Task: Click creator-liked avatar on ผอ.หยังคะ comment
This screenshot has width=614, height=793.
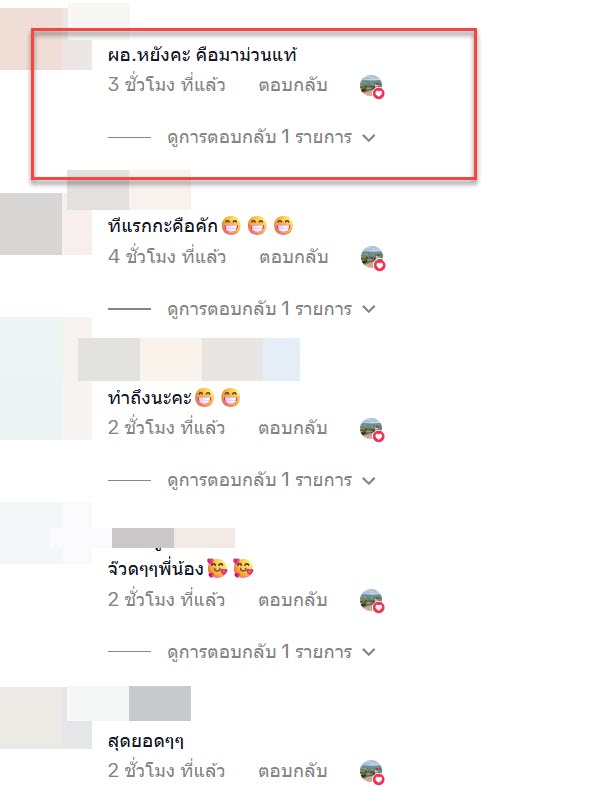Action: pos(372,86)
